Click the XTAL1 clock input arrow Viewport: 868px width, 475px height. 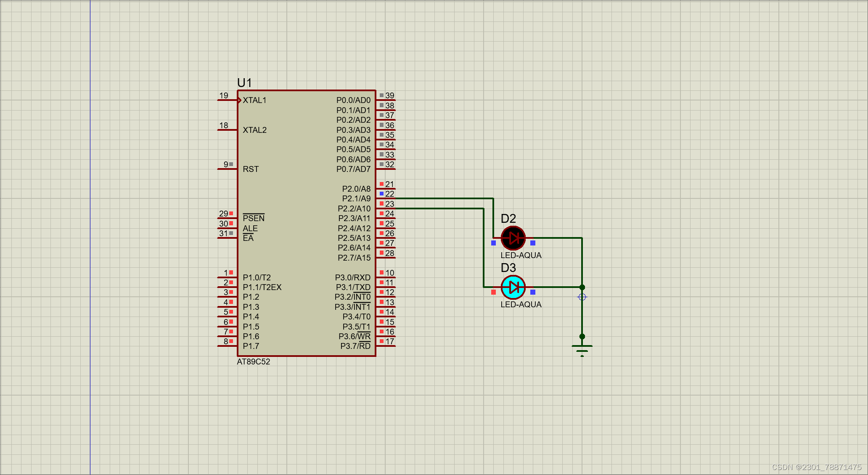tap(239, 100)
